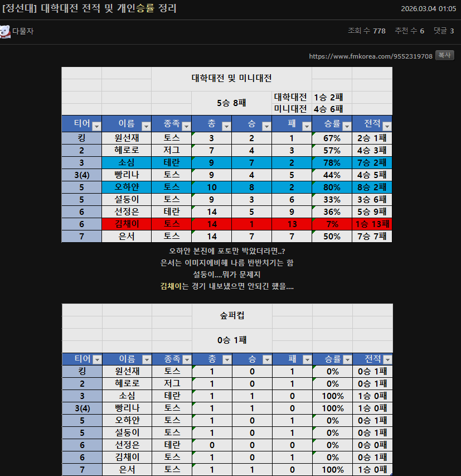Click the 추천 수 recommend count
The height and width of the screenshot is (476, 461).
(x=409, y=31)
